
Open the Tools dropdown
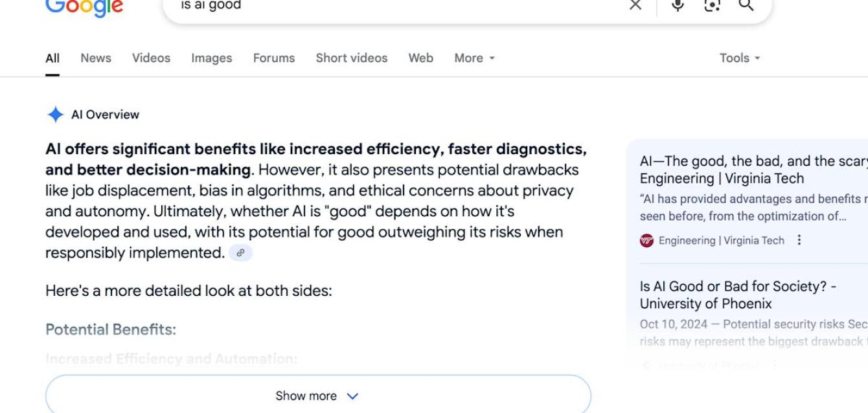tap(738, 57)
